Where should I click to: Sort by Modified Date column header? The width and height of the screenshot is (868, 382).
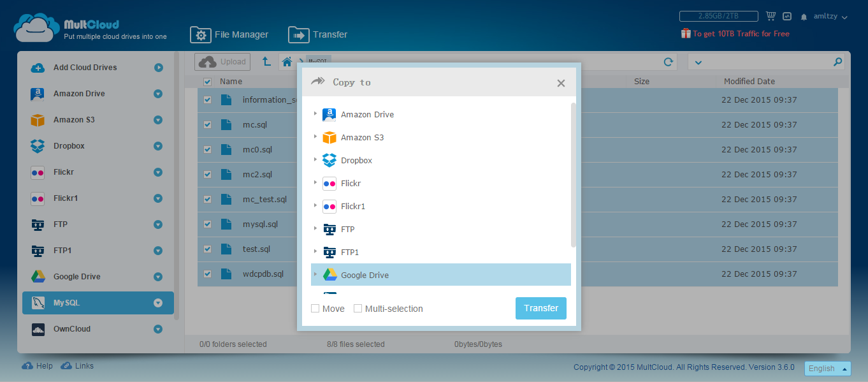749,82
